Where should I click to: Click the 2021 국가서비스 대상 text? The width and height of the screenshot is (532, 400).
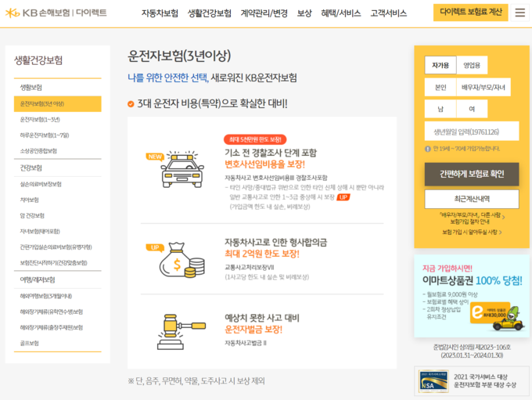[480, 377]
